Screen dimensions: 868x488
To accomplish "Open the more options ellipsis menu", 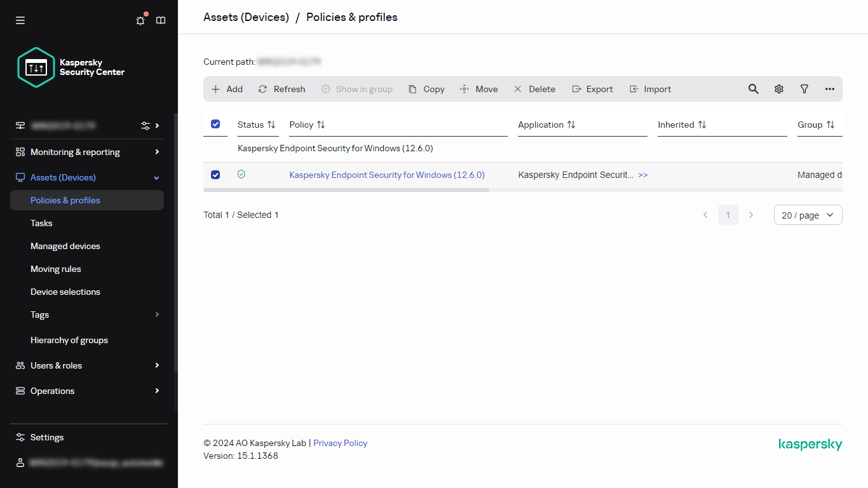I will click(x=830, y=89).
